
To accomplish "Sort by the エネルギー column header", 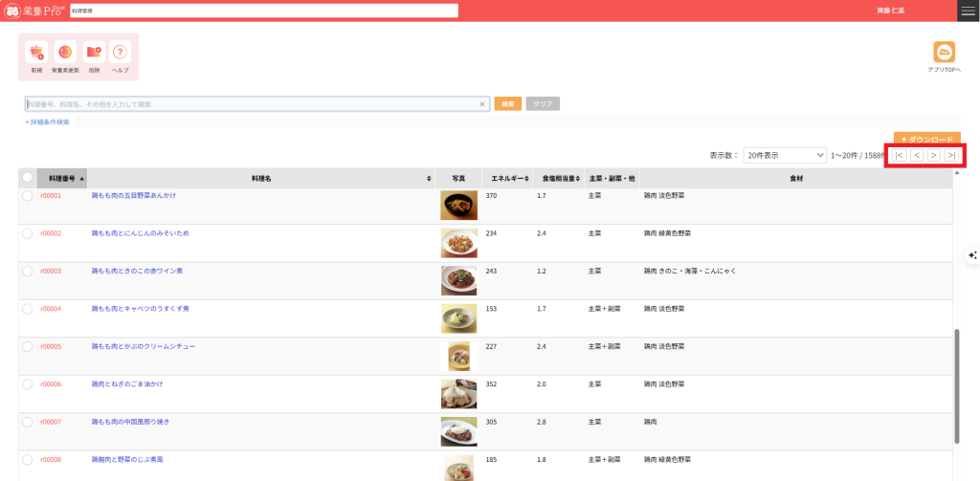I will [x=504, y=179].
